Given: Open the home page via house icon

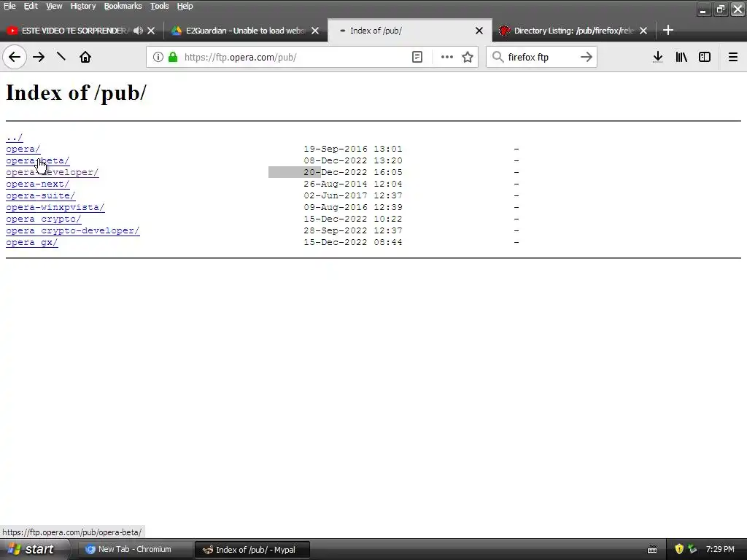Looking at the screenshot, I should coord(85,57).
